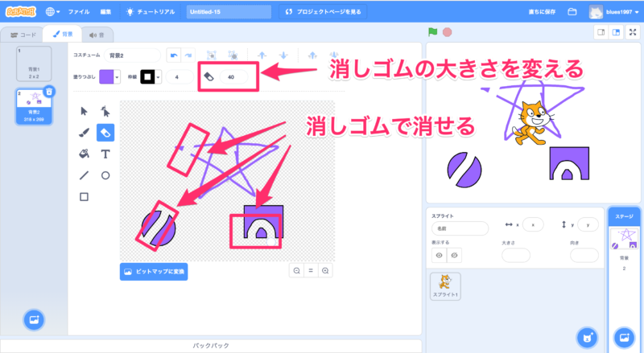Click the Reshape tool

click(105, 111)
